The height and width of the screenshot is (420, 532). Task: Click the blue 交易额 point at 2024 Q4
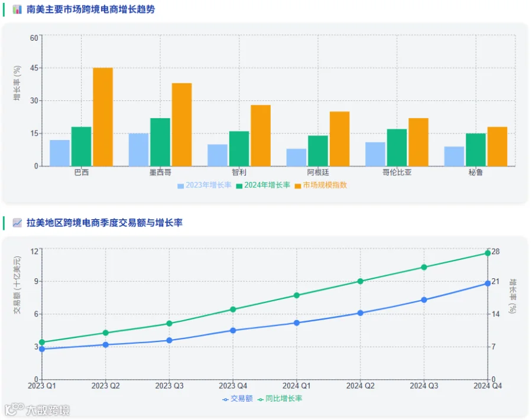tap(488, 284)
